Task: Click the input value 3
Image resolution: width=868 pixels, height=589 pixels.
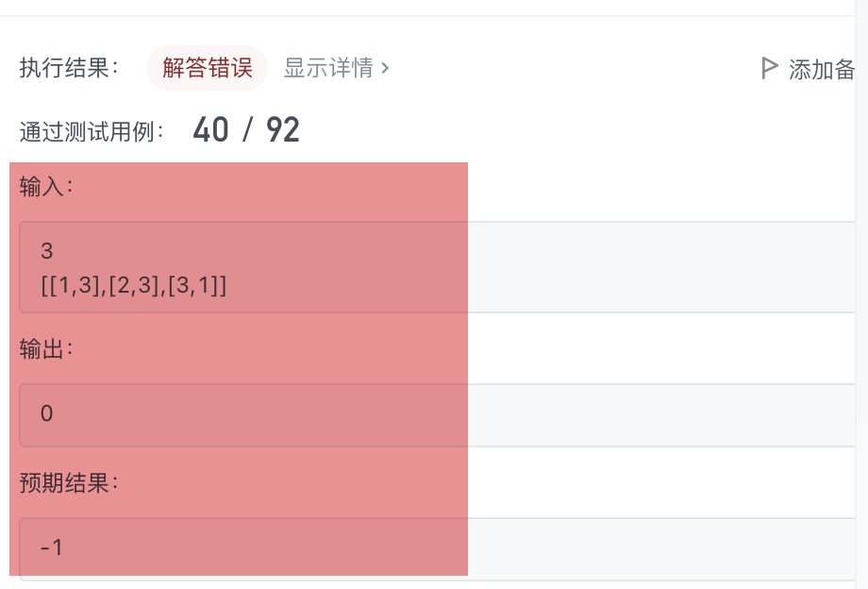Action: pos(45,251)
